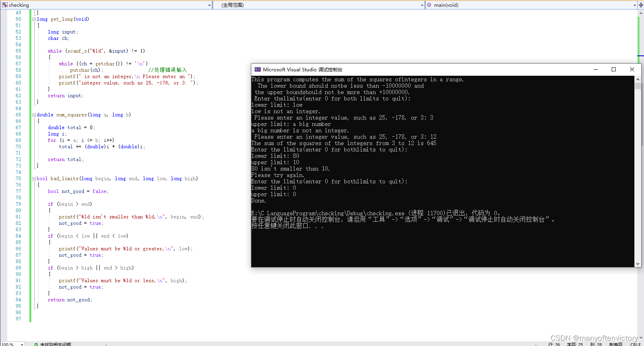The height and width of the screenshot is (346, 644).
Task: Click 'double sum_squares(long a, long b)' declaration
Action: tap(84, 115)
